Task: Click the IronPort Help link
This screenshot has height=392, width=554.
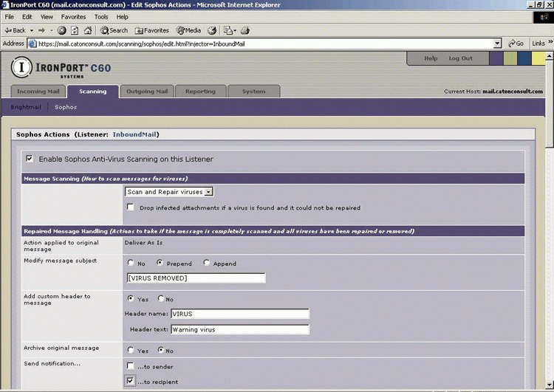Action: (x=431, y=58)
